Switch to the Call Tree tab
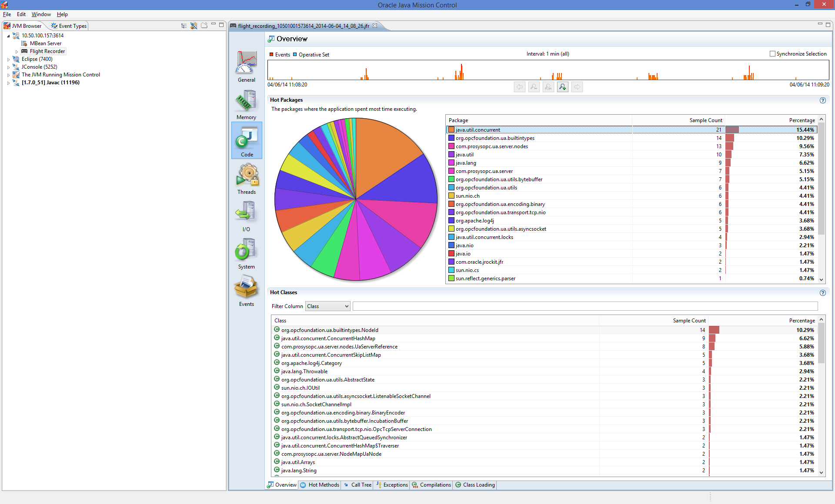835x504 pixels. [357, 485]
